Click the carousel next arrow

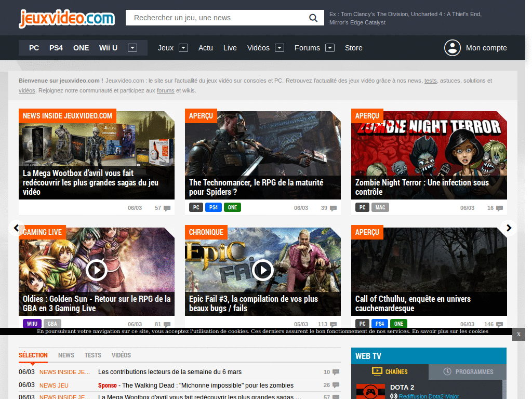(509, 228)
